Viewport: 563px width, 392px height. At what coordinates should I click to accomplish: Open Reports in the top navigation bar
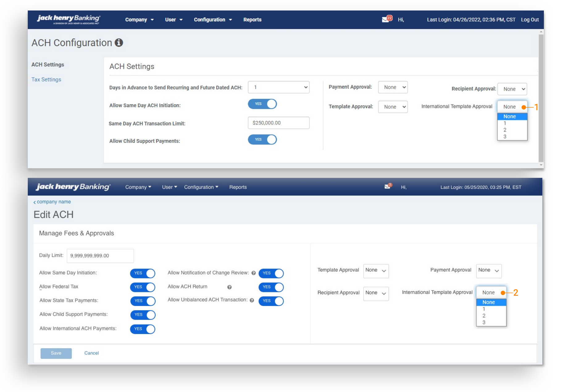[252, 20]
